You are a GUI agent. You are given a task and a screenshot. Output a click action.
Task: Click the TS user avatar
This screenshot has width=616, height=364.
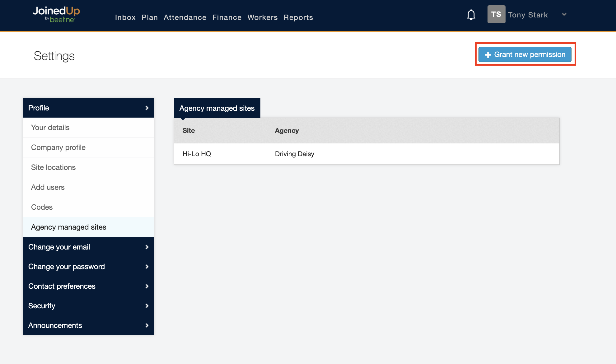coord(496,14)
